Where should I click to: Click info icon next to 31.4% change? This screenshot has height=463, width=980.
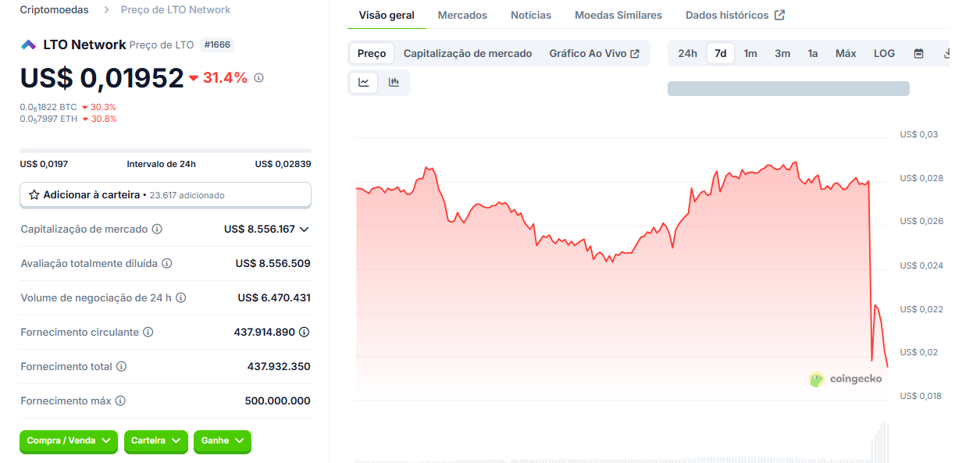[259, 78]
